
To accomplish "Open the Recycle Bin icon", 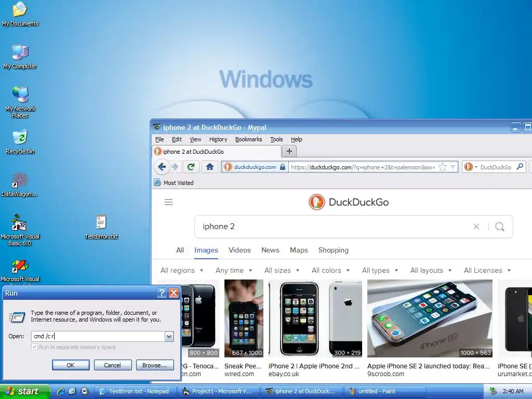I will click(x=20, y=142).
